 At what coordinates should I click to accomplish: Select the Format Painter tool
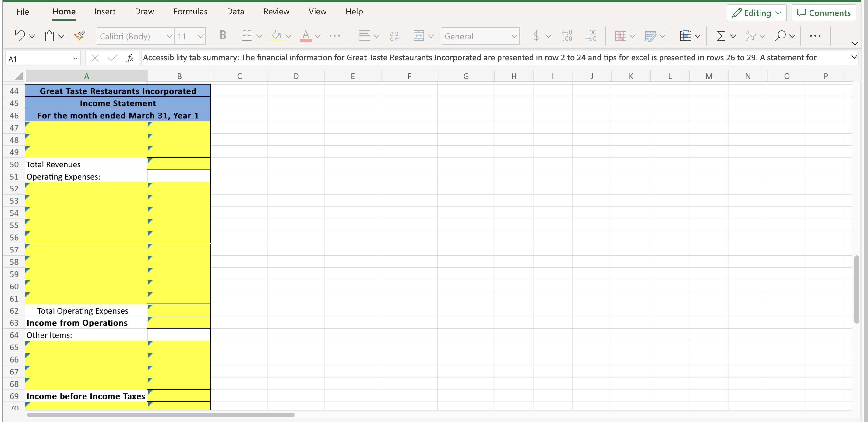pos(79,36)
